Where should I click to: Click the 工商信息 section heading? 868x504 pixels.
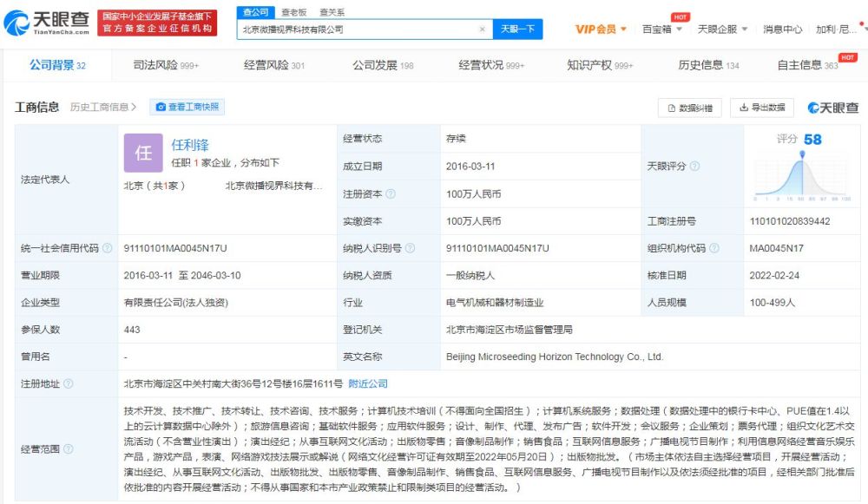37,108
